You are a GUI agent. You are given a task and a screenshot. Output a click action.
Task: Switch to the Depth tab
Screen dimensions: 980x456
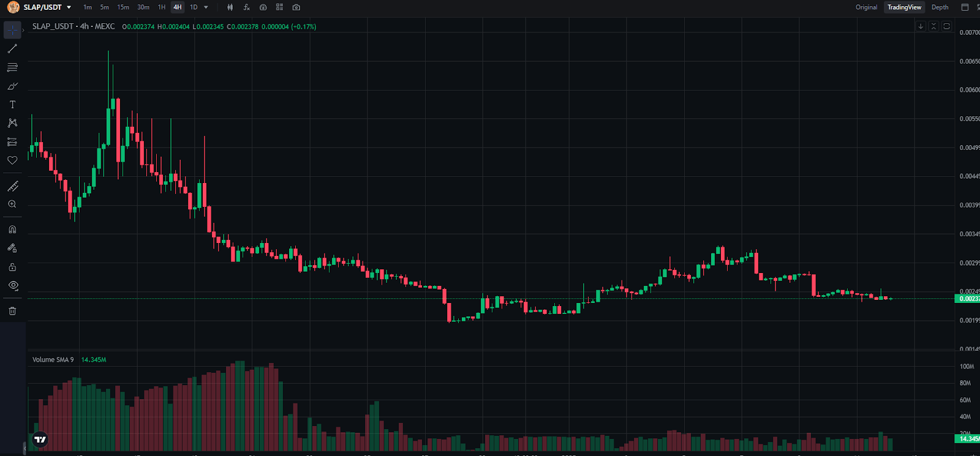click(x=940, y=7)
